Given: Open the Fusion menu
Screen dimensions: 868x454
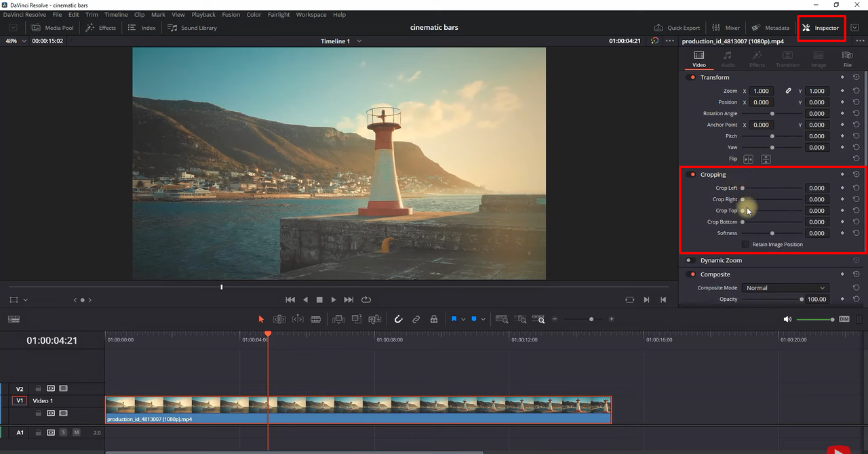Looking at the screenshot, I should [231, 14].
